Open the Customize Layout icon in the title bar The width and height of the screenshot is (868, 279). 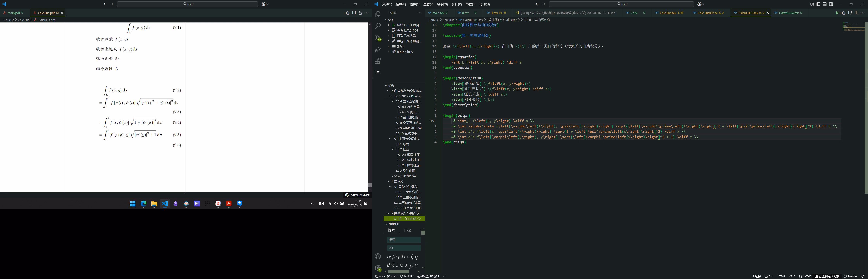click(812, 4)
